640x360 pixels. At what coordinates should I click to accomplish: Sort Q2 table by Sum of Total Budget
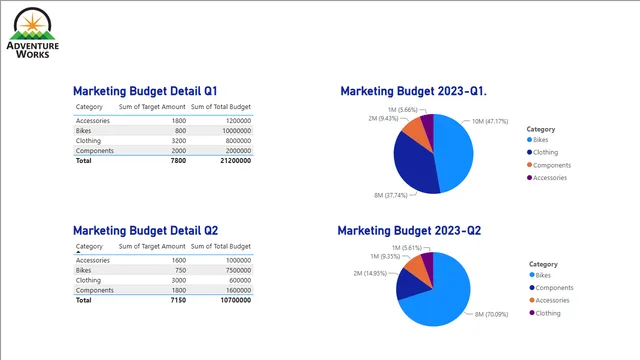pos(220,247)
